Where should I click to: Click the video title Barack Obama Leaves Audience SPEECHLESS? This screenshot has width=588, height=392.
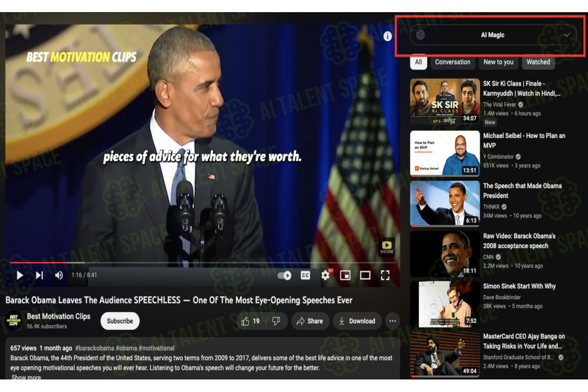[x=179, y=300]
